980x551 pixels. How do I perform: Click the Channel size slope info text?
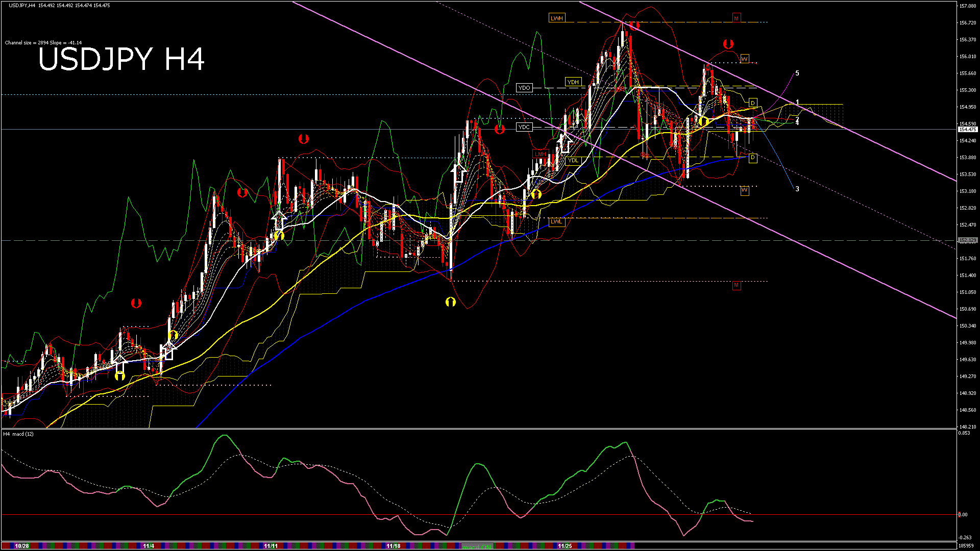[43, 43]
